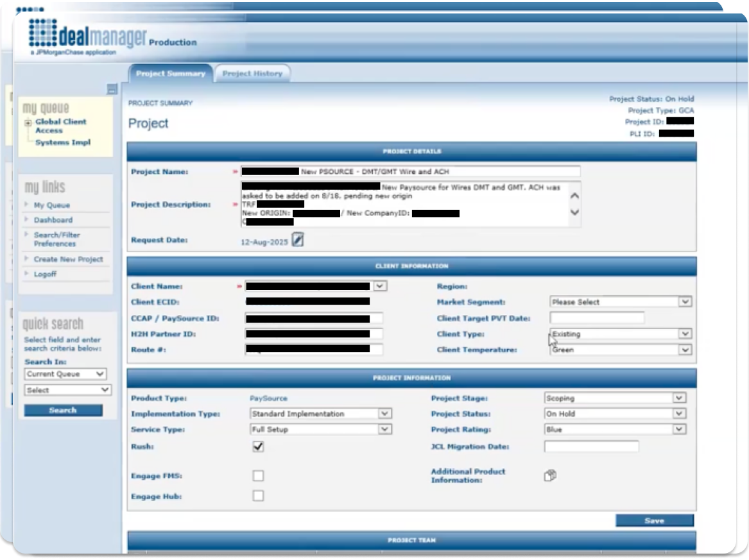Open Additional Product Information copy icon
The image size is (749, 560).
click(550, 475)
